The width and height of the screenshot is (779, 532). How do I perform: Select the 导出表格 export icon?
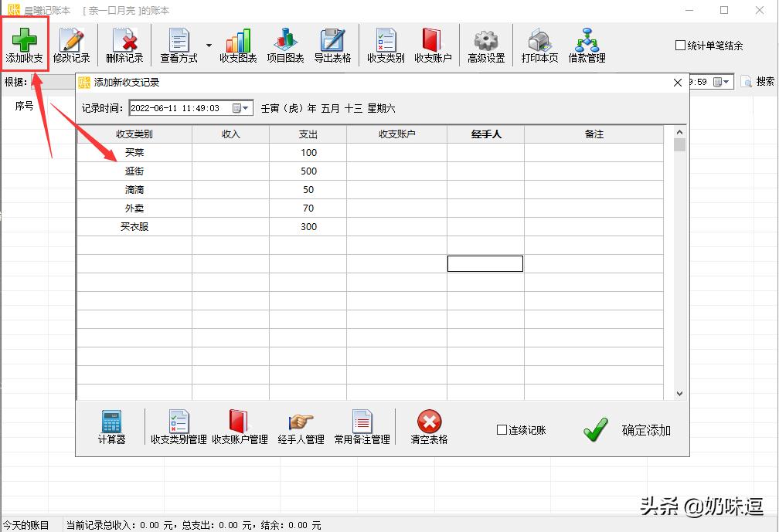[332, 44]
